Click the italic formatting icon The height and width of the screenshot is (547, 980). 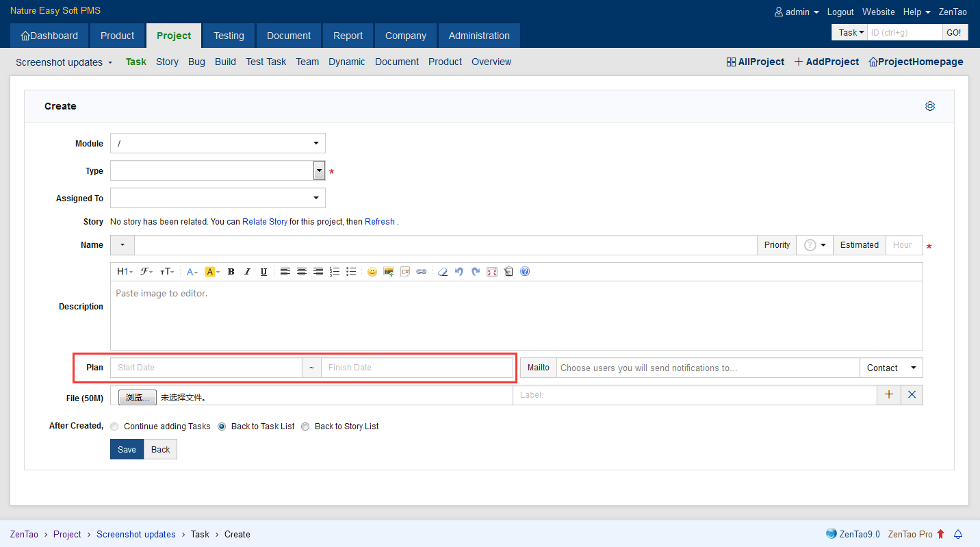pyautogui.click(x=247, y=272)
